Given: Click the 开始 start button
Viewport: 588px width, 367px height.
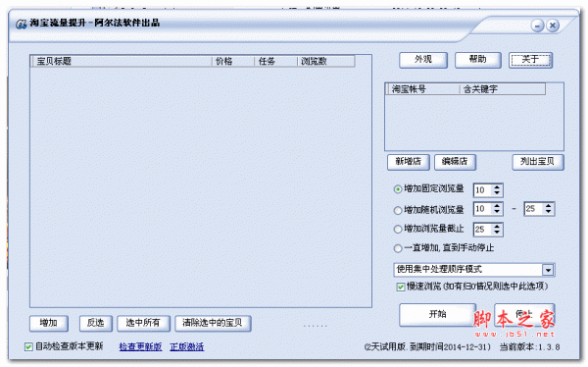Looking at the screenshot, I should [x=438, y=314].
